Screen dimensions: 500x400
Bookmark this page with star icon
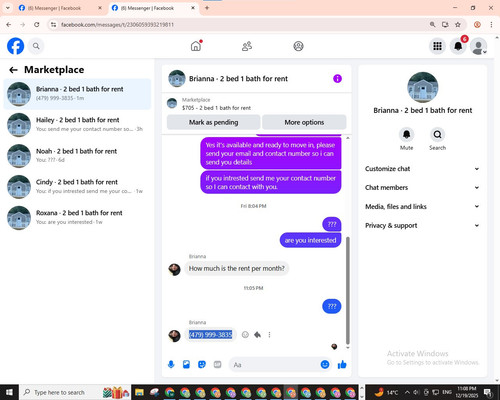click(x=458, y=24)
